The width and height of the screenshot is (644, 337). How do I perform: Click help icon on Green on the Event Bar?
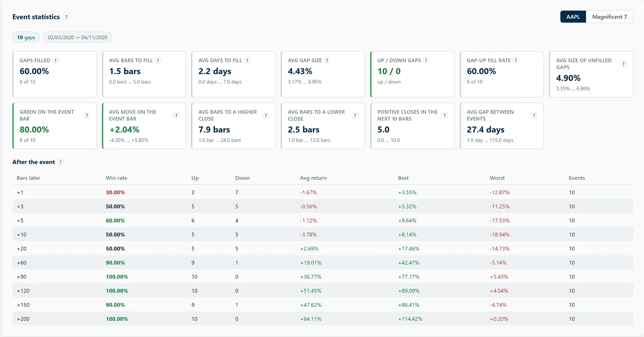click(86, 115)
